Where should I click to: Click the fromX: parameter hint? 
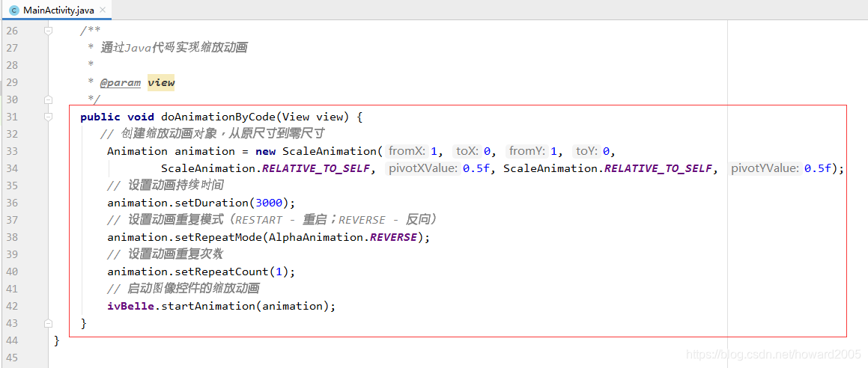point(407,151)
